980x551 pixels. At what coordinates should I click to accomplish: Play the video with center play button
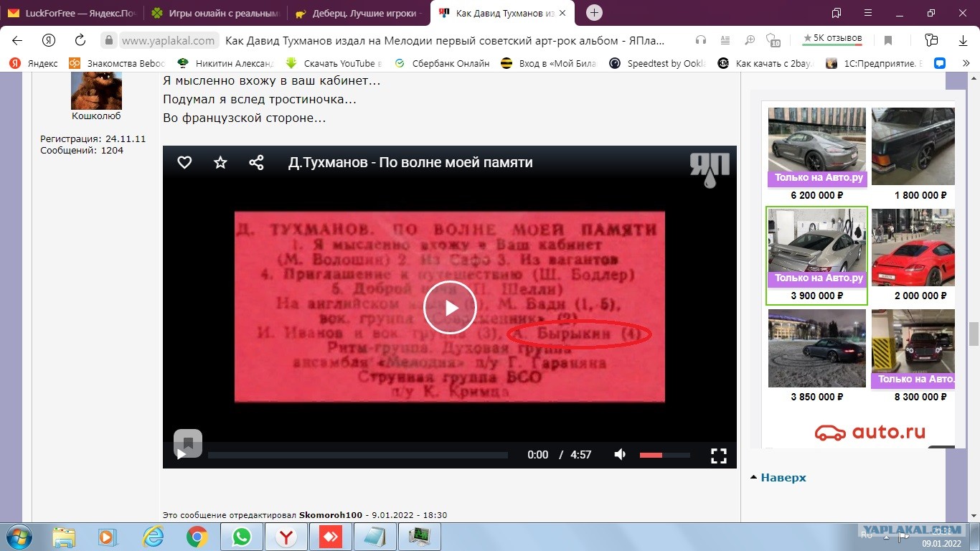pyautogui.click(x=450, y=308)
